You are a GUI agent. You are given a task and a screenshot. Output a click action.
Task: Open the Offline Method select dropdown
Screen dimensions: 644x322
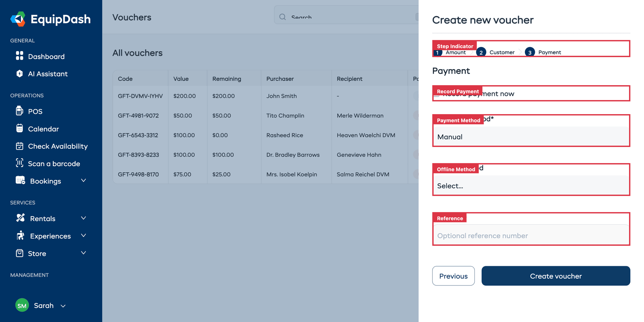[x=531, y=186]
